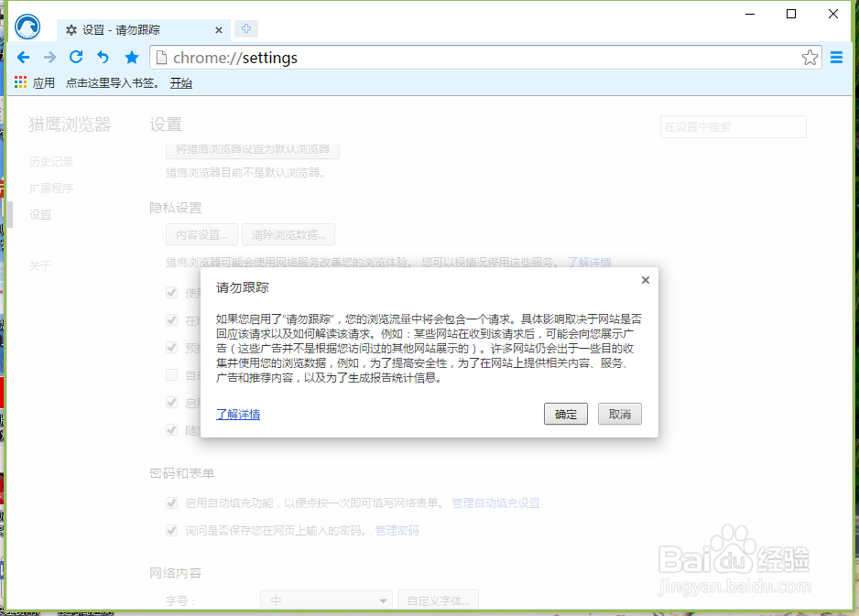859x616 pixels.
Task: Open 管理密码 link
Action: pos(397,531)
